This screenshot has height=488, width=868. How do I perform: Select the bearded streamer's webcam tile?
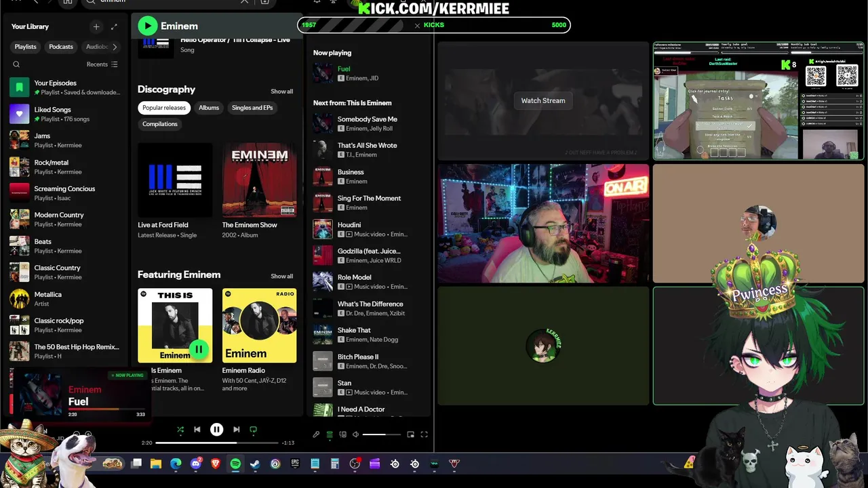543,223
